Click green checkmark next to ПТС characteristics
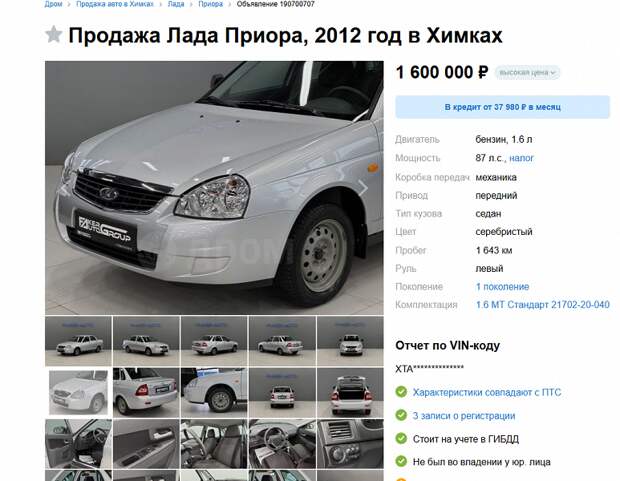The image size is (620, 481). click(x=401, y=392)
